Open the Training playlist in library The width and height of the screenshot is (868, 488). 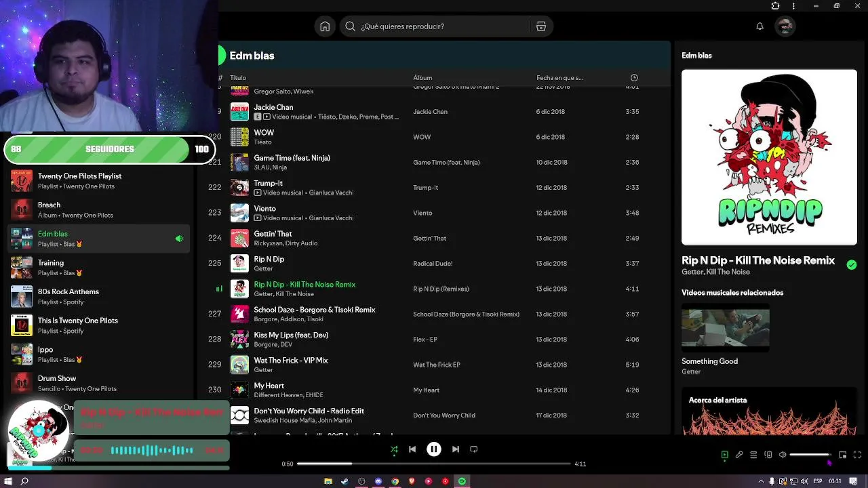(98, 268)
